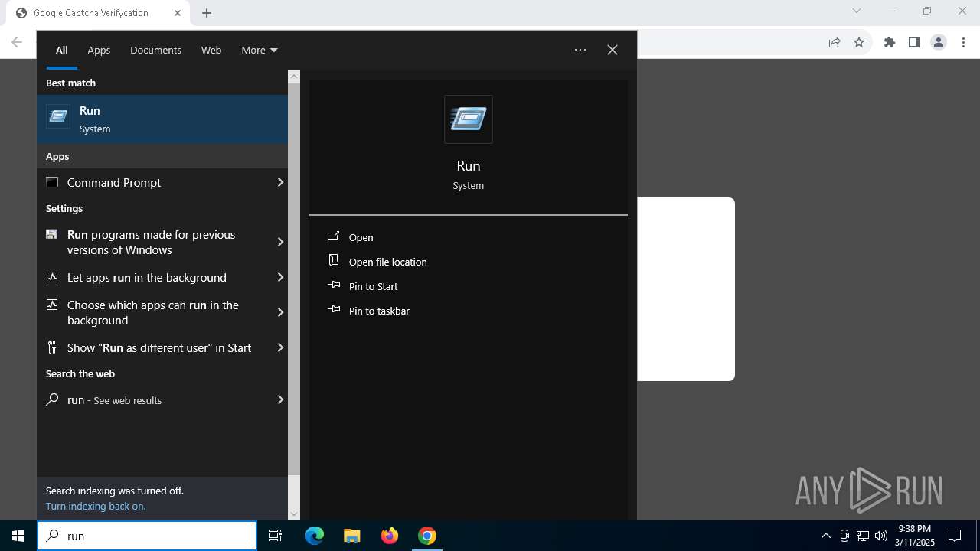Viewport: 980px width, 551px height.
Task: Click the taskbar search box containing run
Action: pos(147,536)
